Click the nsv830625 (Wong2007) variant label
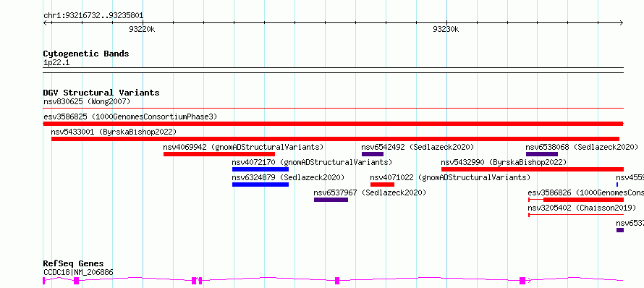This screenshot has width=644, height=288. coord(87,101)
